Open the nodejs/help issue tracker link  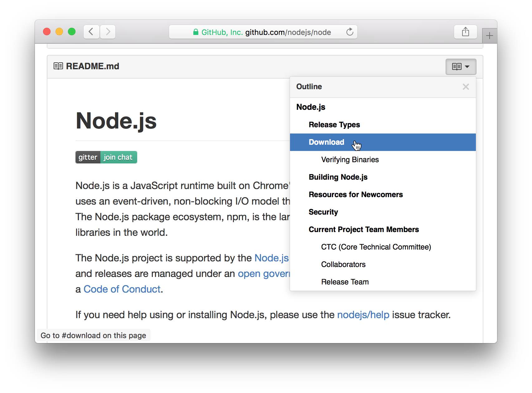click(363, 315)
